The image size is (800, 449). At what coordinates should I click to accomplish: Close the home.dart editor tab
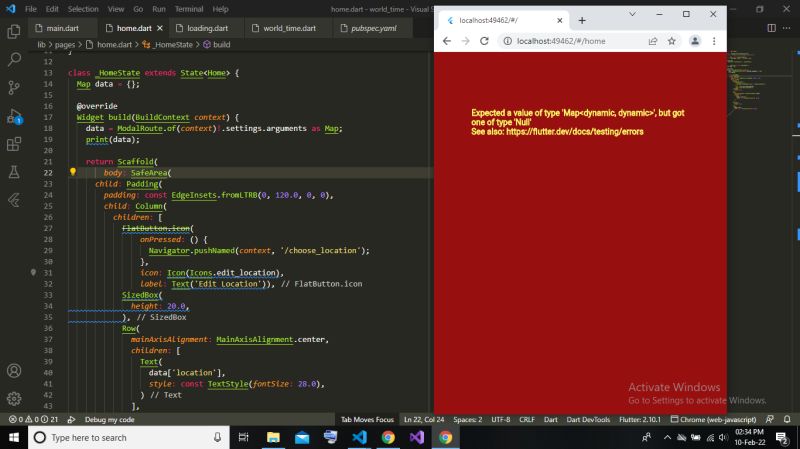(x=160, y=28)
